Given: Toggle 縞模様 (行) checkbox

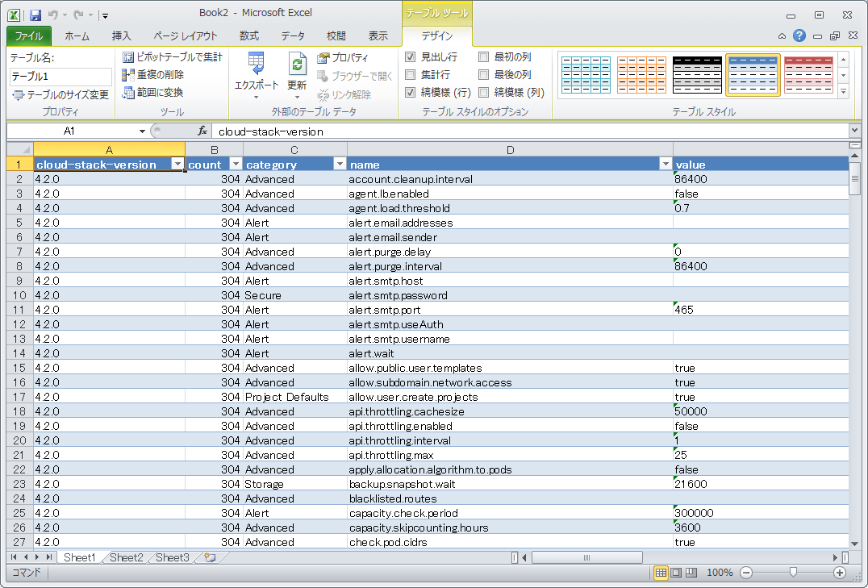Looking at the screenshot, I should point(410,92).
